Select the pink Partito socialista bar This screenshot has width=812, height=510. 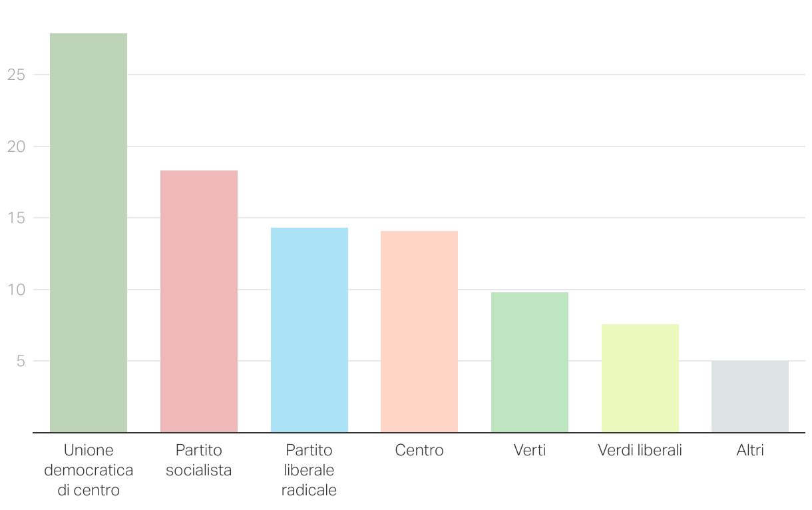pyautogui.click(x=199, y=302)
